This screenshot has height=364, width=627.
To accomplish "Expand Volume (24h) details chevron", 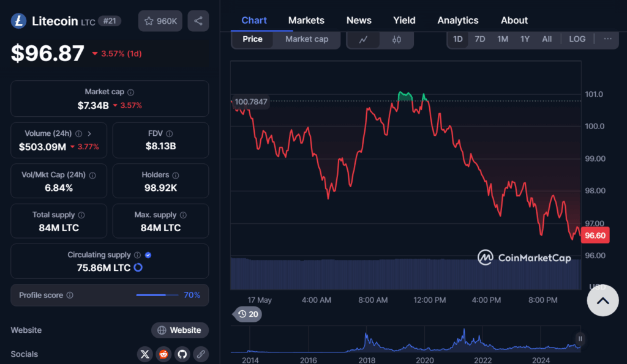I will coord(89,133).
